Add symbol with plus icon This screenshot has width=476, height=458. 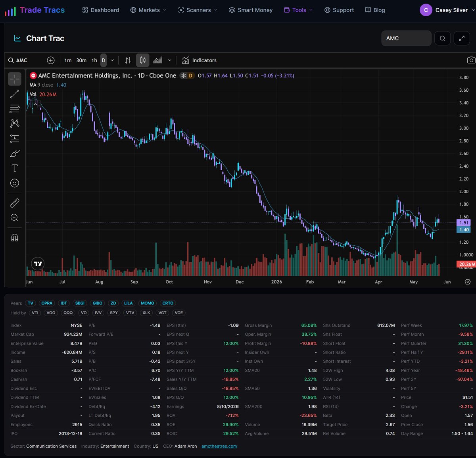(51, 60)
